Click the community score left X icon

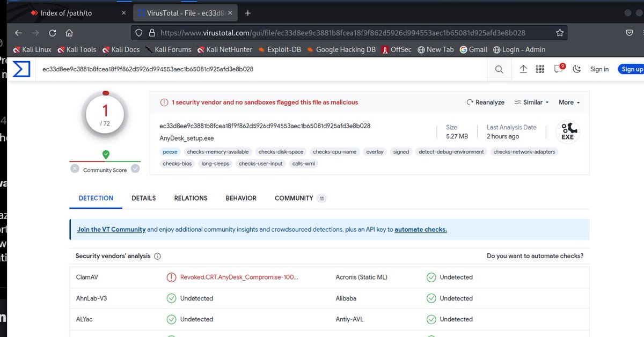coord(75,169)
